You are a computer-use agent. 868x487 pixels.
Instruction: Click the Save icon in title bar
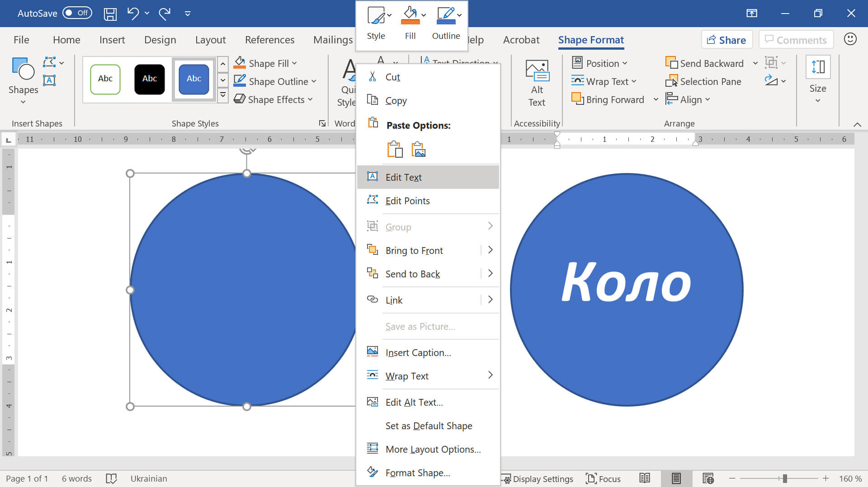[x=110, y=14]
